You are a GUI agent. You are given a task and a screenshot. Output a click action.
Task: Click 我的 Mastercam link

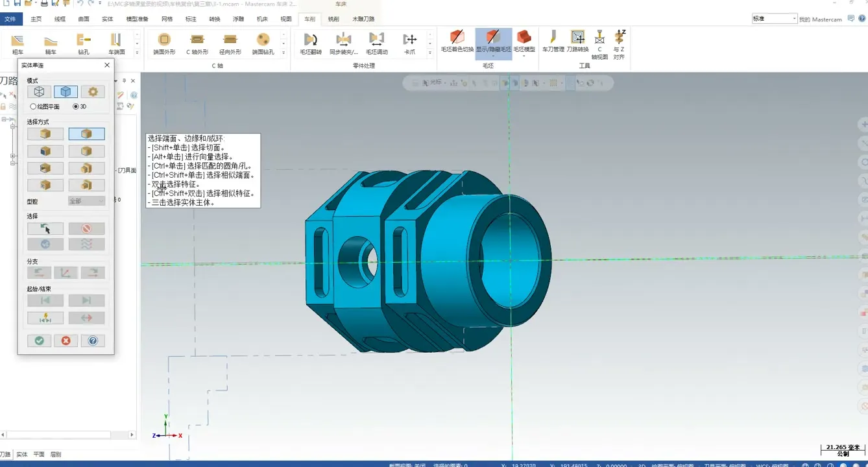click(820, 19)
